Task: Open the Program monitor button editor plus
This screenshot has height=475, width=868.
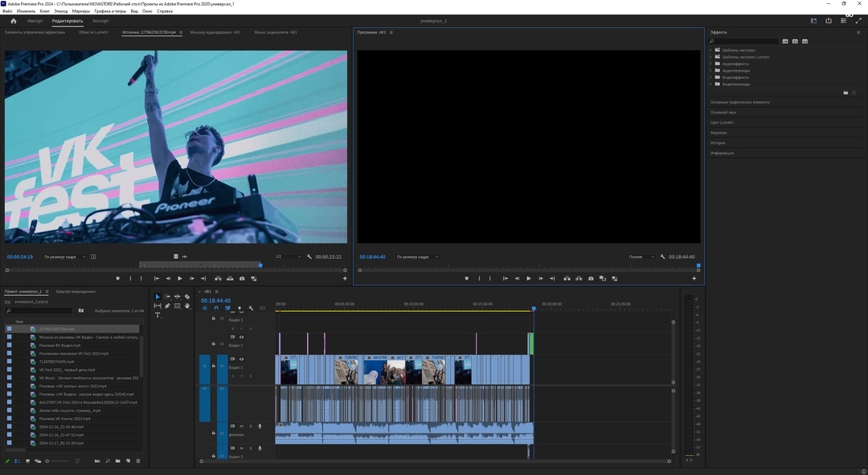Action: click(694, 278)
